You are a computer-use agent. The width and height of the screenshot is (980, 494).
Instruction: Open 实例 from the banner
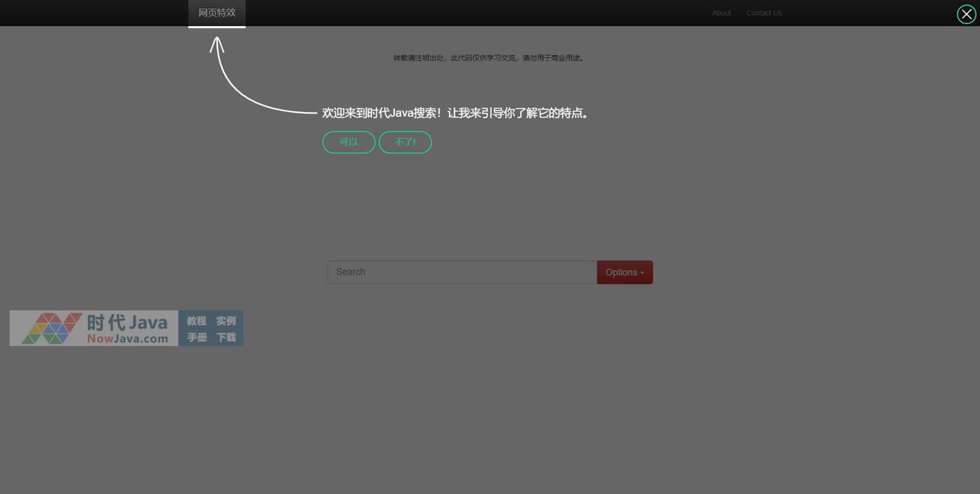[226, 321]
